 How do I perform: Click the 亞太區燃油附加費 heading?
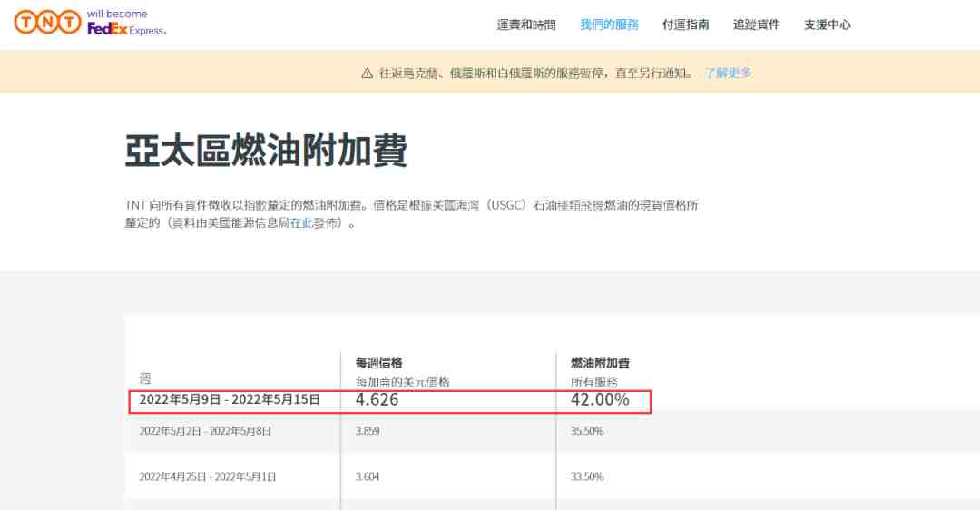(266, 151)
